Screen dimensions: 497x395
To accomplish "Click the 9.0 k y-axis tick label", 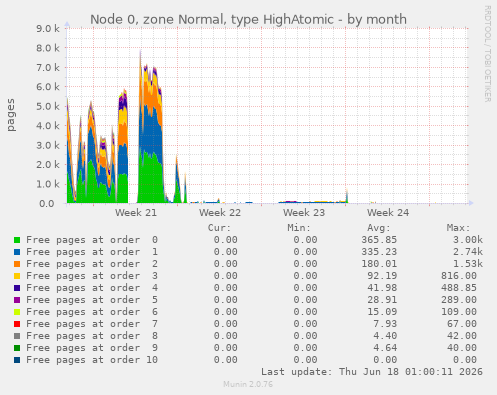I will coord(48,29).
